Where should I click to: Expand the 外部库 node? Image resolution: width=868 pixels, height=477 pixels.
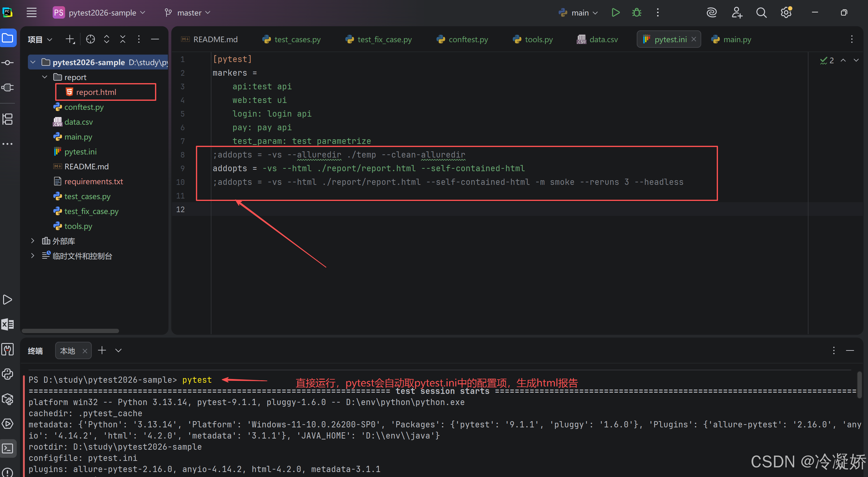(x=33, y=241)
